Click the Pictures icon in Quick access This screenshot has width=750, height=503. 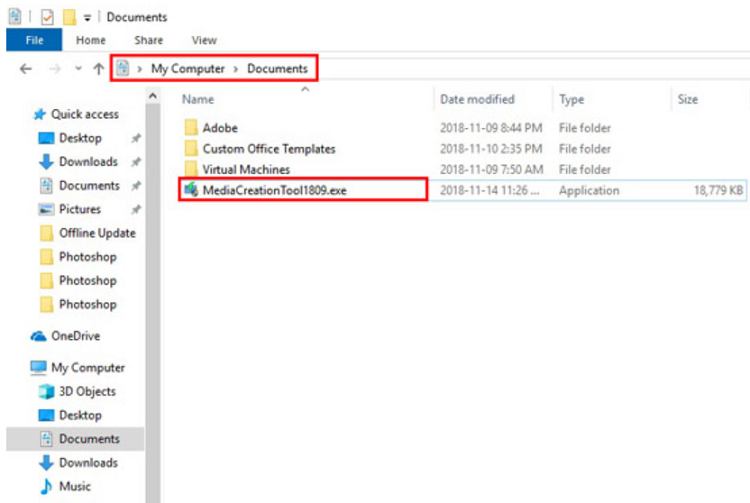(46, 209)
